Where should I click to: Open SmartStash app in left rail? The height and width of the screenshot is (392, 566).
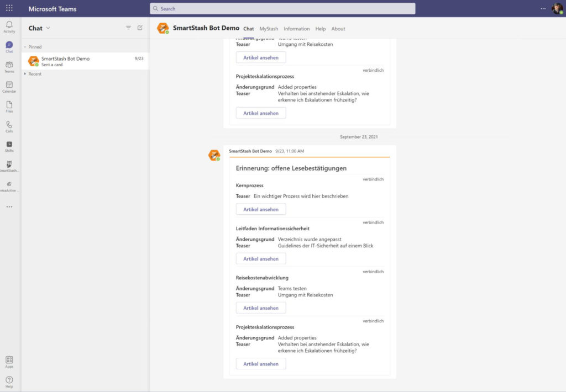point(9,166)
